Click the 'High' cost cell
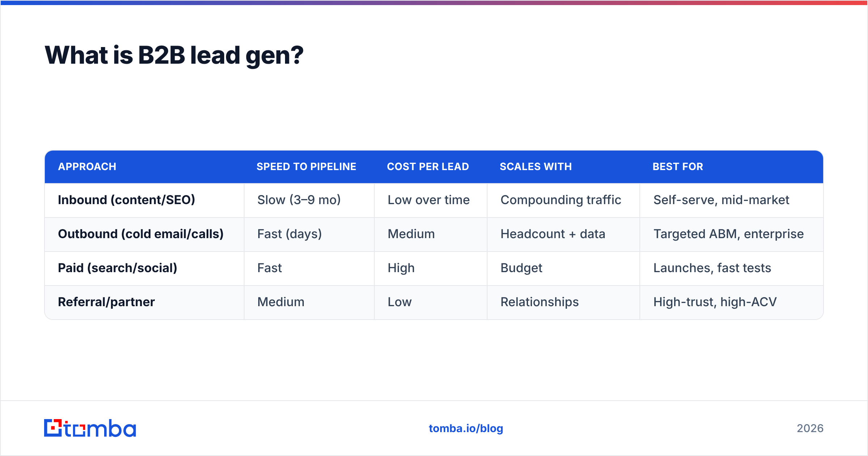 point(430,268)
